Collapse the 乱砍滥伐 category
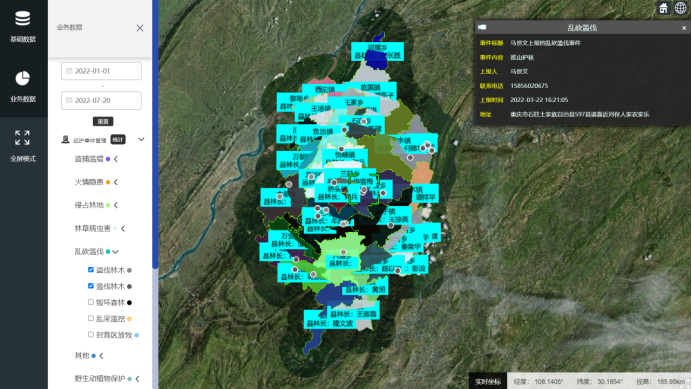 [x=116, y=252]
